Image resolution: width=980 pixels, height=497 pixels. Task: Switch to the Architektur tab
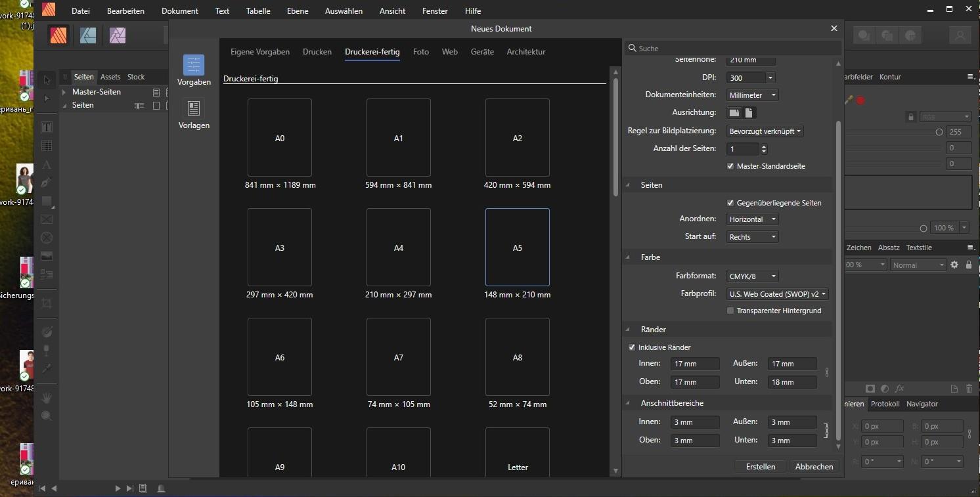pos(525,52)
